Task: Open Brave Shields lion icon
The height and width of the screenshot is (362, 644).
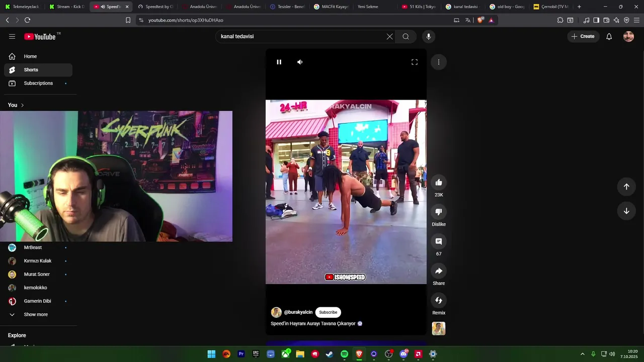Action: click(480, 20)
